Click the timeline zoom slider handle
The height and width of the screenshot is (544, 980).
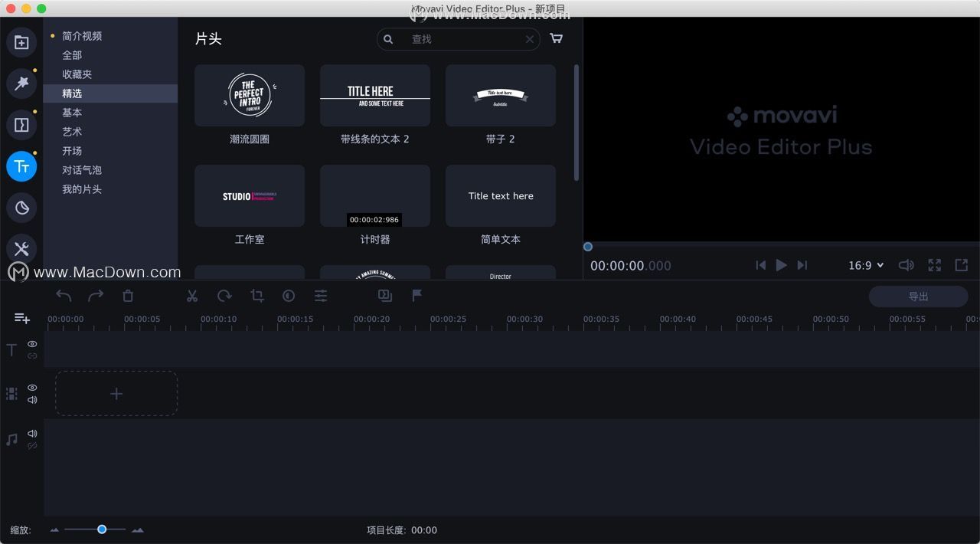tap(102, 529)
